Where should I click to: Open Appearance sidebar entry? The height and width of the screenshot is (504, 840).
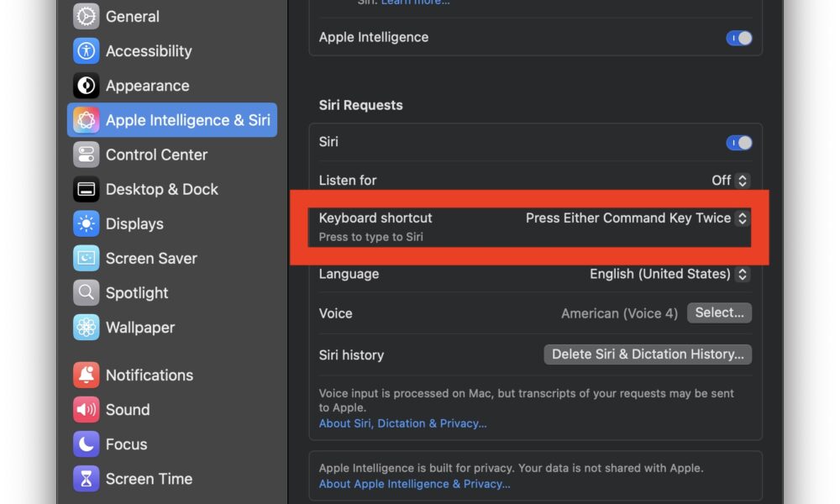click(147, 86)
